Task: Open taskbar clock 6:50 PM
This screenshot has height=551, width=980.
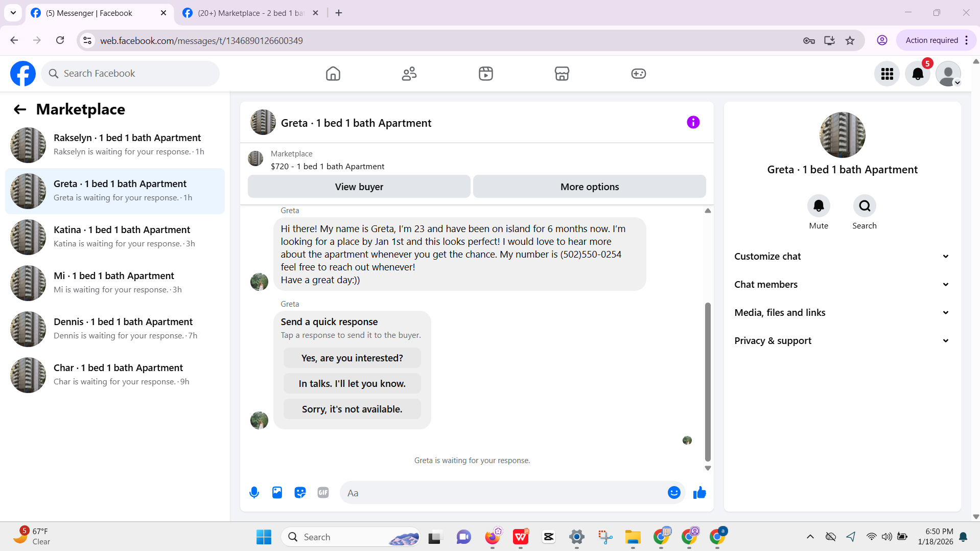Action: click(x=935, y=537)
